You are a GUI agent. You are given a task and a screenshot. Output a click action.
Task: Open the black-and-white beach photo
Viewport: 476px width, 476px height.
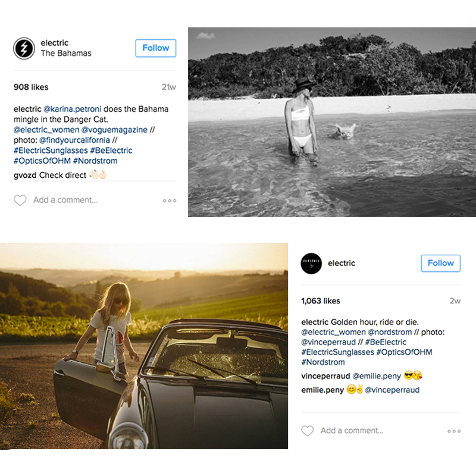(x=331, y=122)
